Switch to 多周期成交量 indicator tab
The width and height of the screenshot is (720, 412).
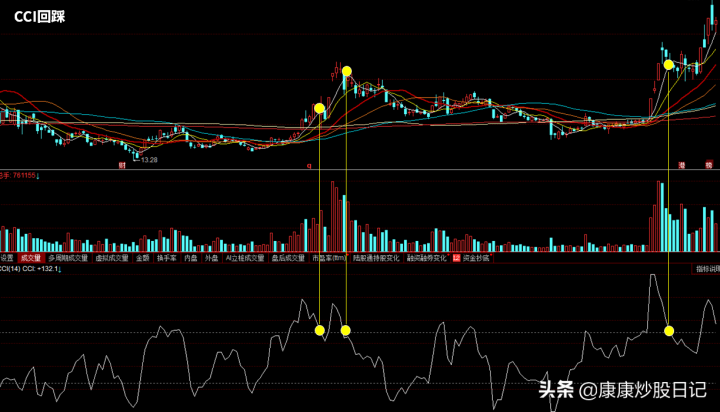coord(68,257)
